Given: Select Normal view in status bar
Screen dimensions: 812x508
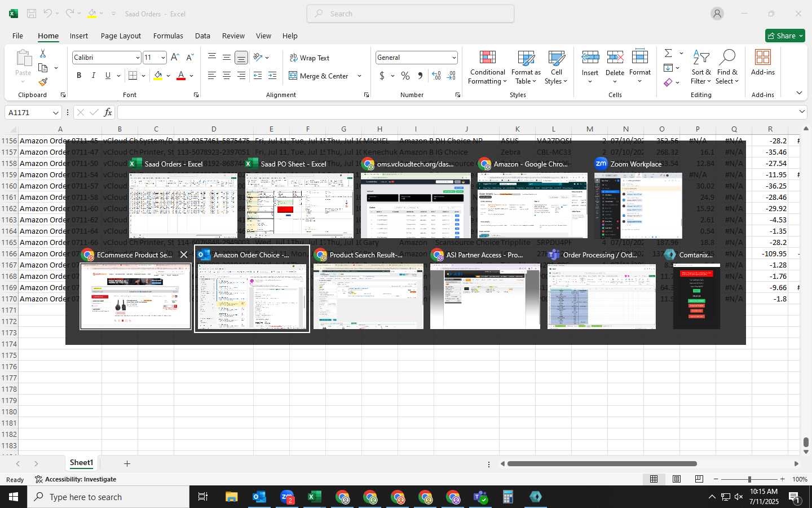Looking at the screenshot, I should point(654,479).
